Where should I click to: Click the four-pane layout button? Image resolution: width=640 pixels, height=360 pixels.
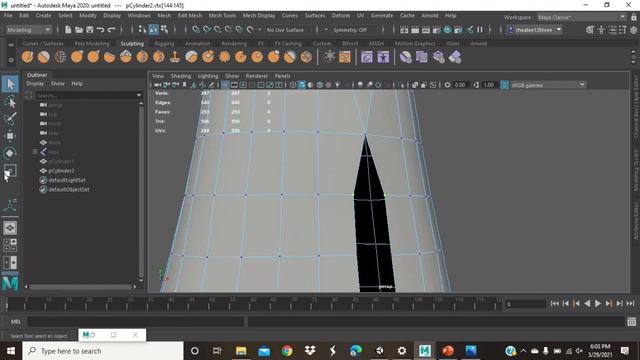10,245
